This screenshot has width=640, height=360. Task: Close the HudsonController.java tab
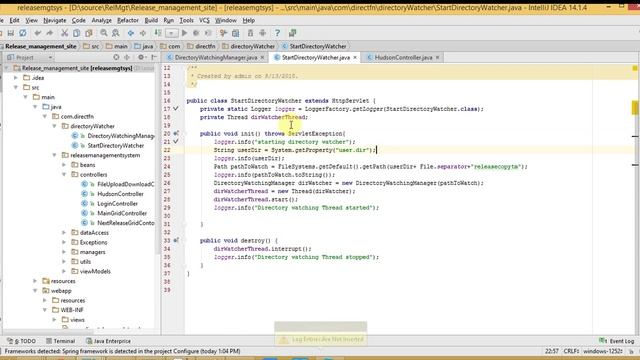(438, 58)
